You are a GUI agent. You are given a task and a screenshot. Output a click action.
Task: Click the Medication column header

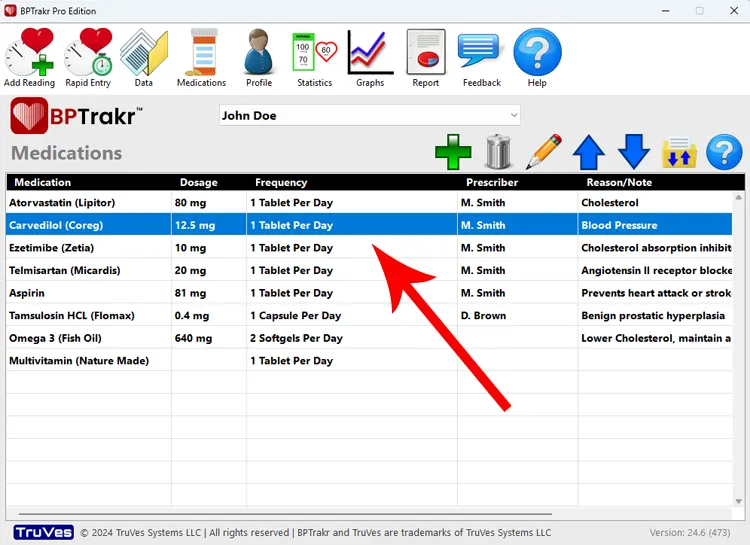pos(43,183)
